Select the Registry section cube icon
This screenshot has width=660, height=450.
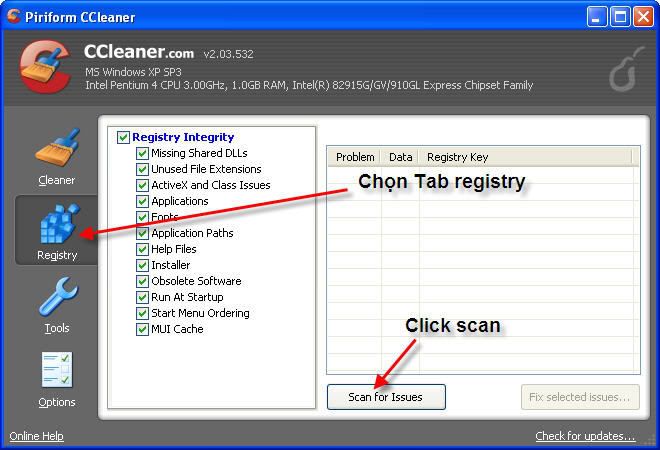pyautogui.click(x=59, y=223)
